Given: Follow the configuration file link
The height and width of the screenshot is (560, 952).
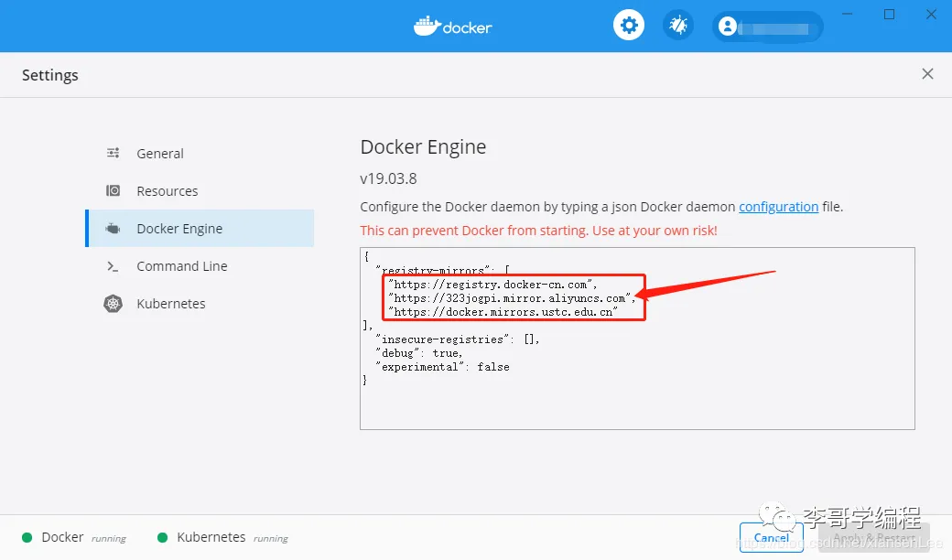Looking at the screenshot, I should tap(778, 207).
